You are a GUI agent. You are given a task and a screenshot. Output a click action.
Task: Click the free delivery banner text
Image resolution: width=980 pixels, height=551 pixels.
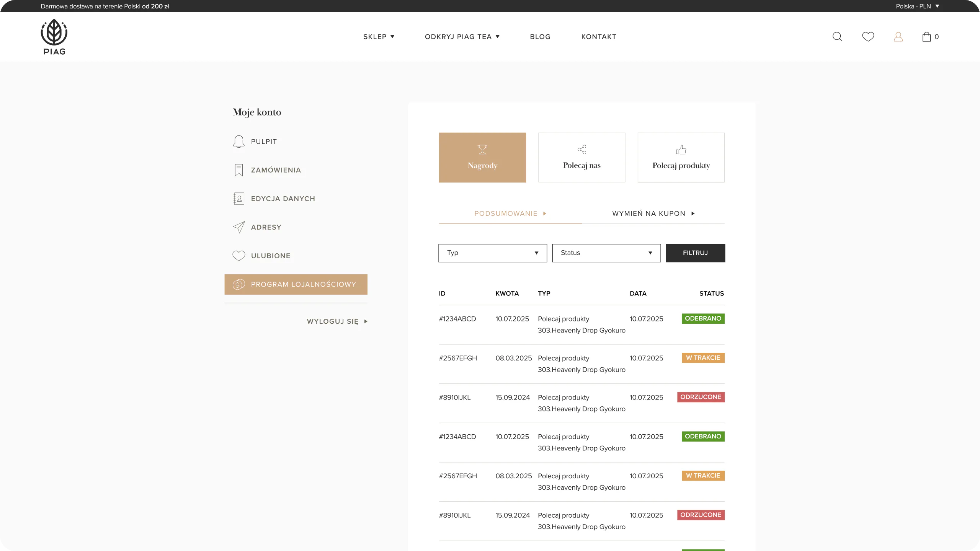(x=105, y=6)
